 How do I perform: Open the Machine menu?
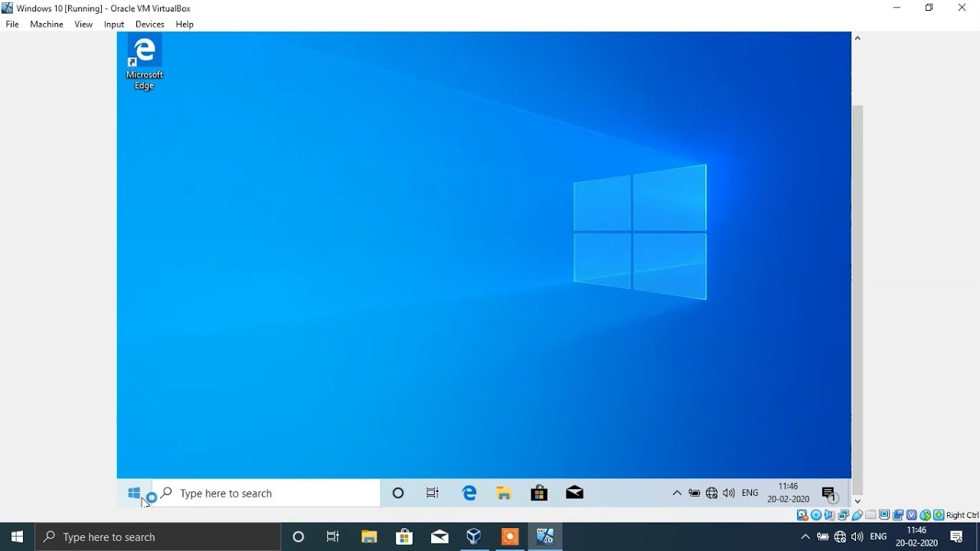tap(47, 24)
